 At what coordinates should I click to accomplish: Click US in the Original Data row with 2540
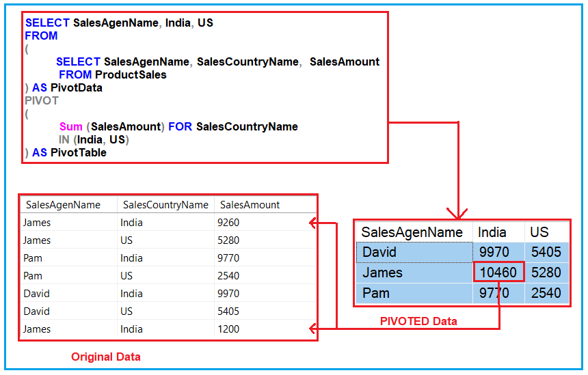click(126, 276)
